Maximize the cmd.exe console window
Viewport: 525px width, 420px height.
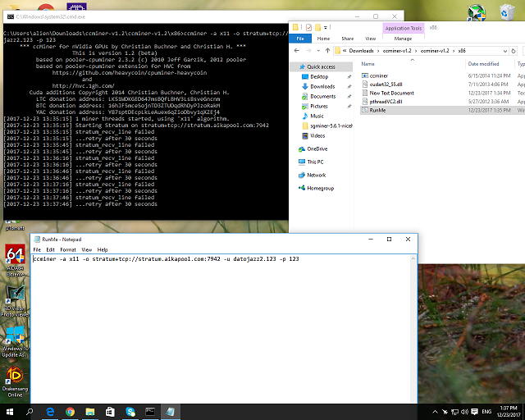[x=376, y=16]
